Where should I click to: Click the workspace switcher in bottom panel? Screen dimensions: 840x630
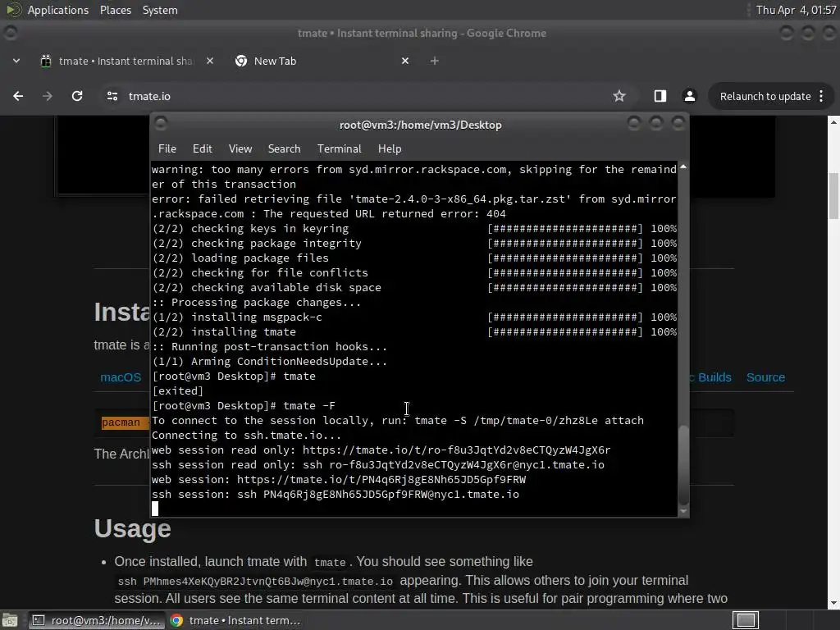pos(746,620)
